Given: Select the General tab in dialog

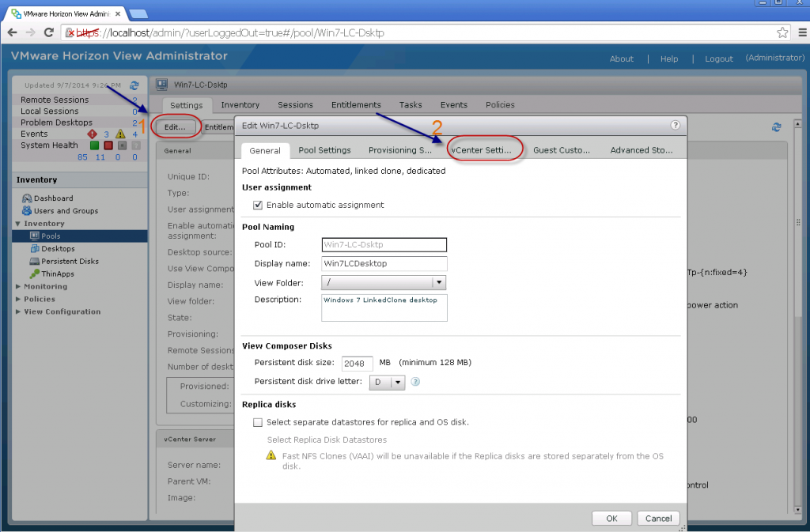Looking at the screenshot, I should coord(265,151).
